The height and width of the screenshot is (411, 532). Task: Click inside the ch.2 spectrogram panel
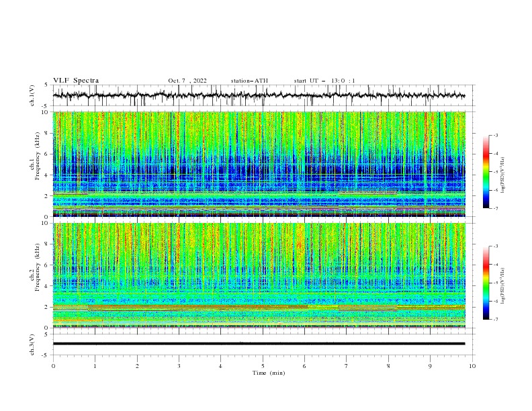pyautogui.click(x=259, y=275)
